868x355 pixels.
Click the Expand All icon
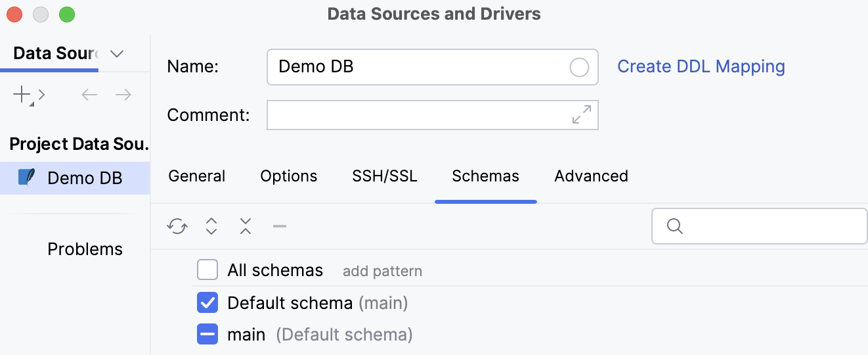tap(211, 227)
